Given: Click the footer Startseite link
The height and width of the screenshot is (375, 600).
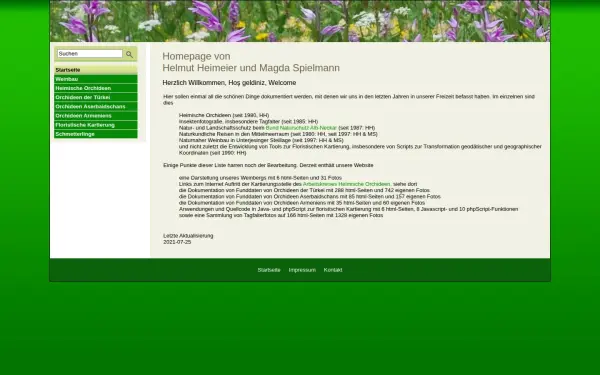Looking at the screenshot, I should point(269,270).
